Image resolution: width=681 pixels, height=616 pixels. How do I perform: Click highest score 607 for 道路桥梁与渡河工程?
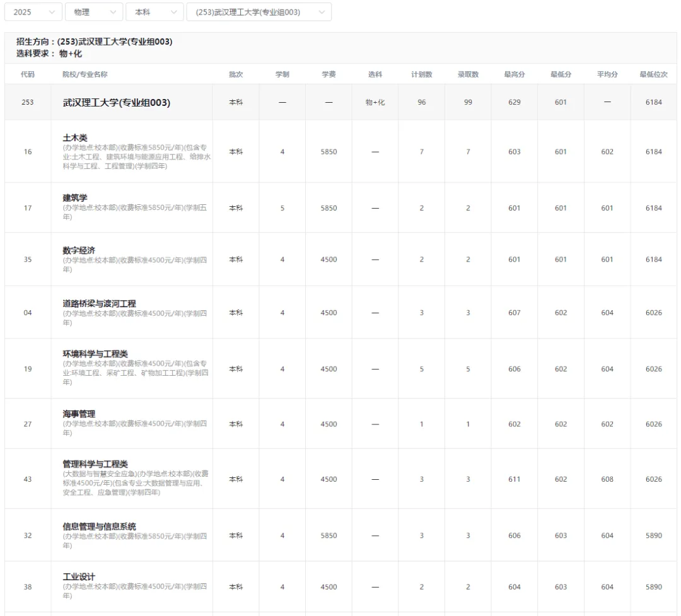coord(515,313)
